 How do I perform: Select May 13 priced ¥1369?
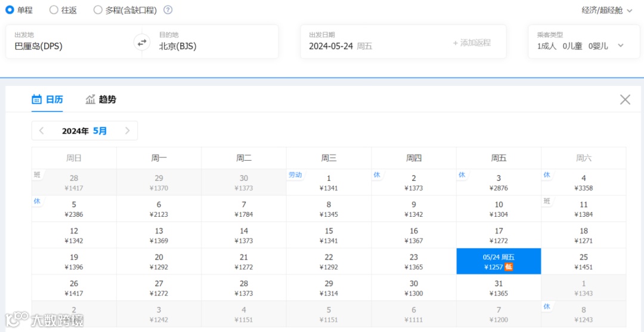coord(159,235)
